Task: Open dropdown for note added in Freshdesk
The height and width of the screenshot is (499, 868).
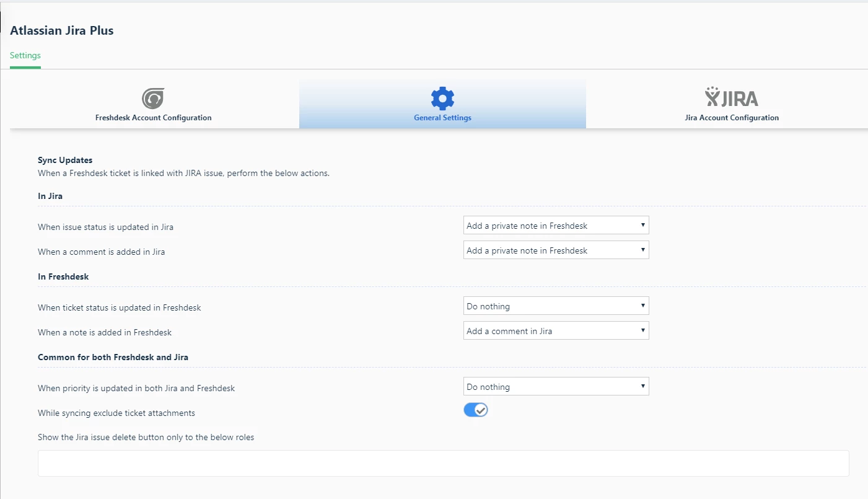Action: tap(556, 331)
